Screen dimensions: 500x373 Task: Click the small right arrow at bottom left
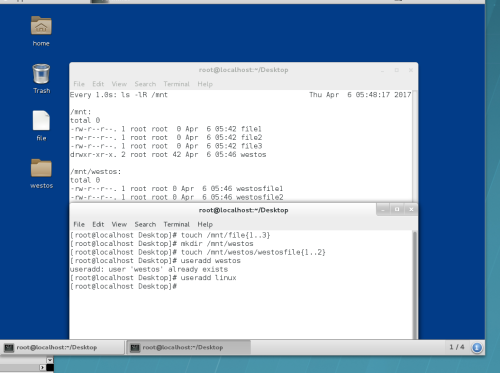[42, 367]
